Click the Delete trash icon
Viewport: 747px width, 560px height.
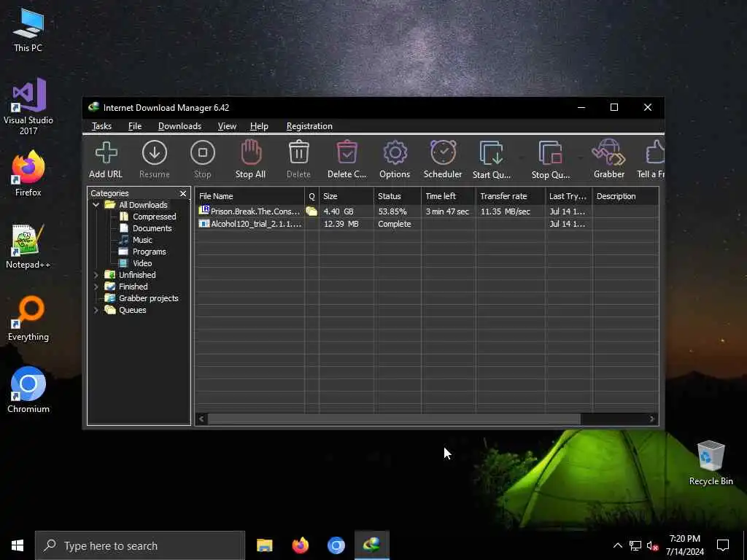[x=298, y=152]
